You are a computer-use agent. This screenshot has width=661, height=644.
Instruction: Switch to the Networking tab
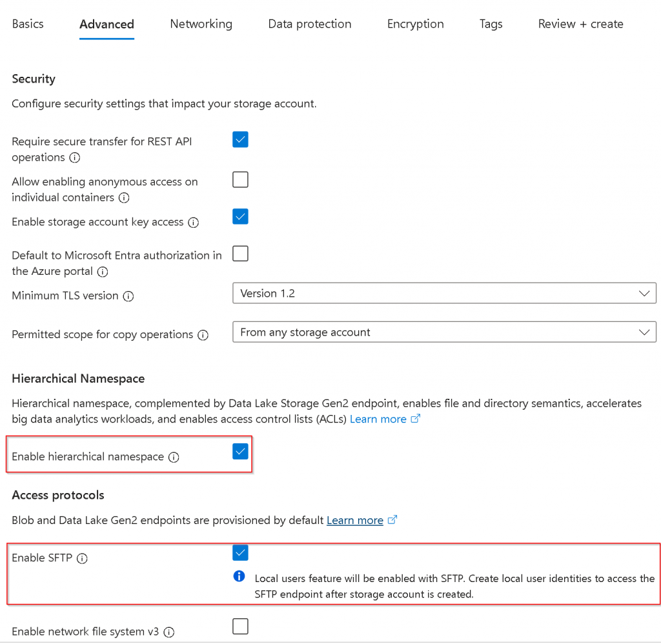[201, 24]
